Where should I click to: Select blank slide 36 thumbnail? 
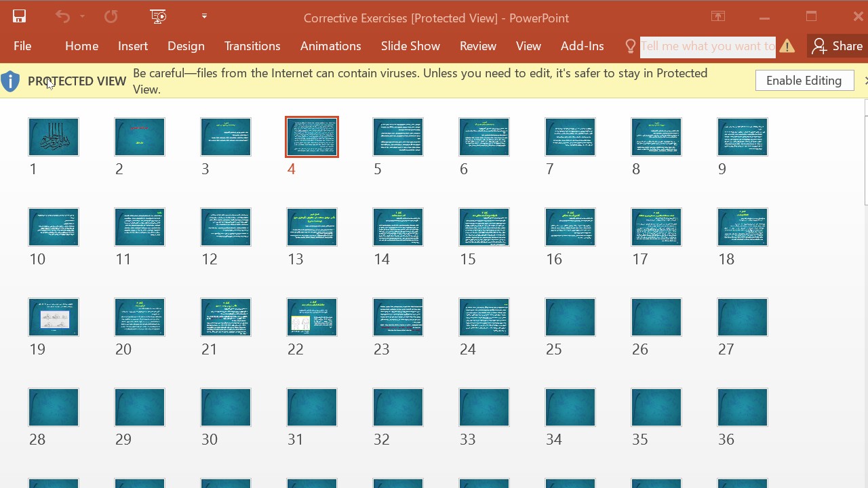point(743,407)
